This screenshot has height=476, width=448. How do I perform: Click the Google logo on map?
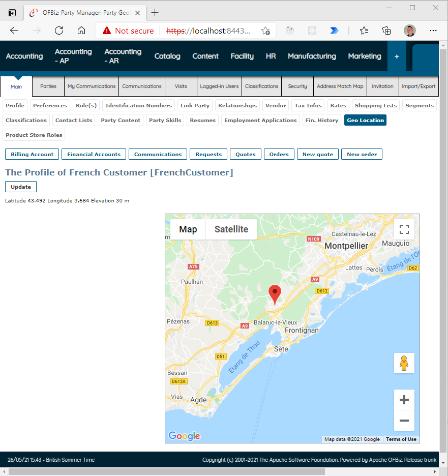pyautogui.click(x=184, y=436)
